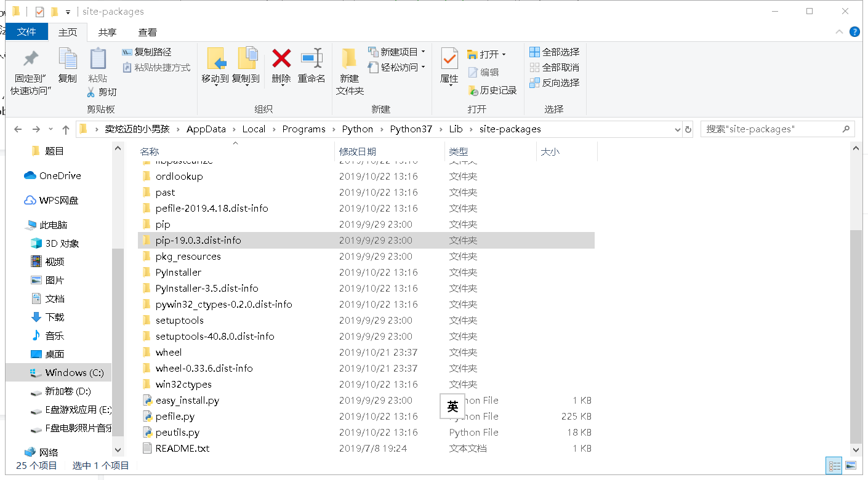Open 历史记录 history
Screen dimensions: 868x480
(x=492, y=90)
